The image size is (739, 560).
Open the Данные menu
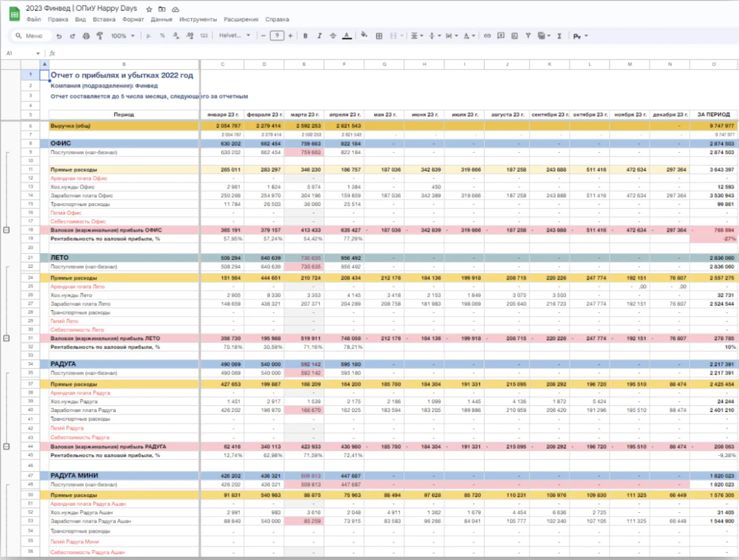tap(161, 19)
